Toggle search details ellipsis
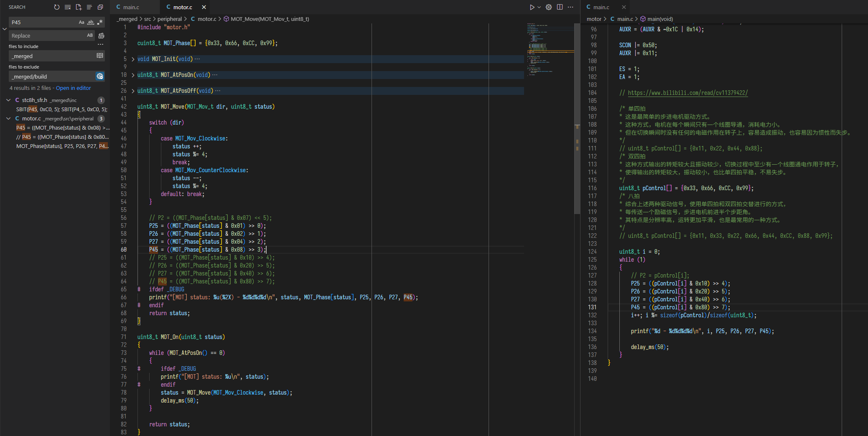 [x=100, y=44]
